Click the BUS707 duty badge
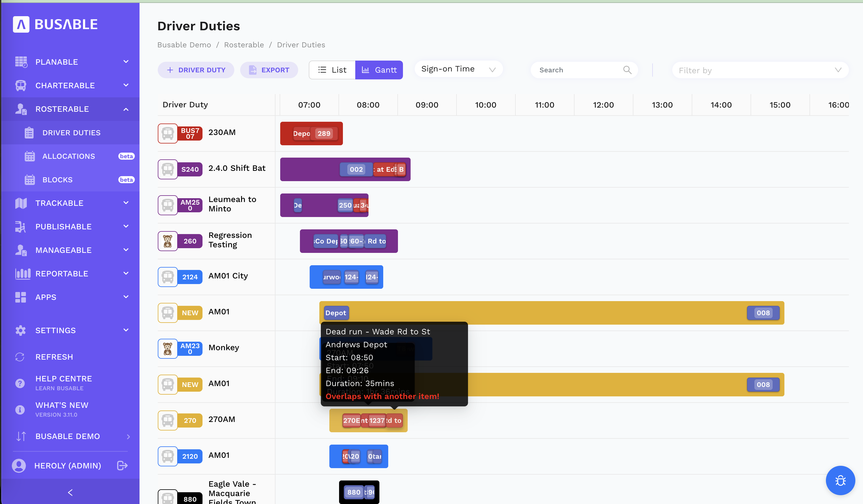 pyautogui.click(x=190, y=133)
